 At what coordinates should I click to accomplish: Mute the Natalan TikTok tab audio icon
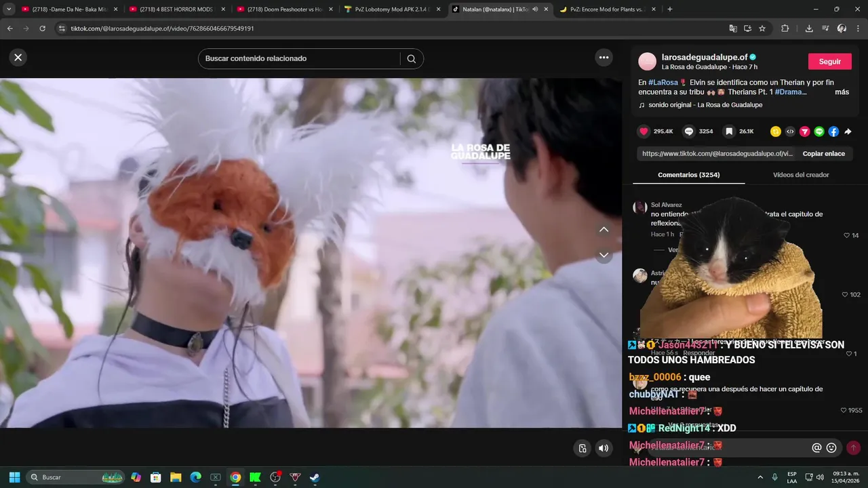(x=535, y=9)
